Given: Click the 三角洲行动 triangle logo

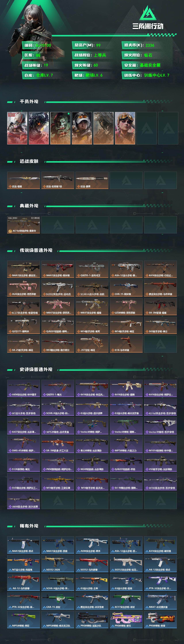Looking at the screenshot, I should point(148,13).
